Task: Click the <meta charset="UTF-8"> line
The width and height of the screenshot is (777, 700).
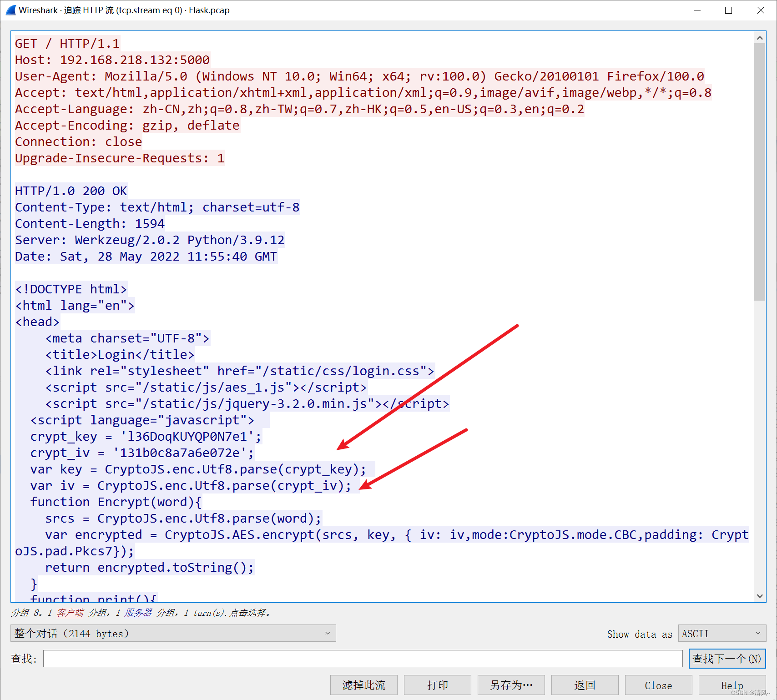Action: (127, 338)
